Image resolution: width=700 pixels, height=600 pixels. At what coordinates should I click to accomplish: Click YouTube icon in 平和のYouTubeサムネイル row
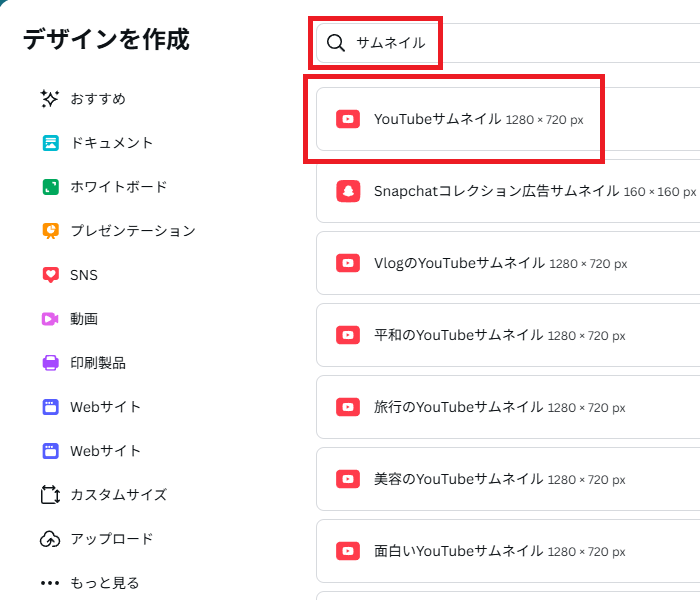tap(348, 335)
